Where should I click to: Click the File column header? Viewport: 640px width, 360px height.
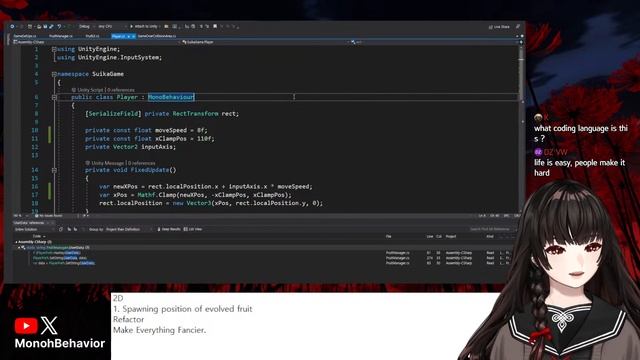(x=389, y=236)
